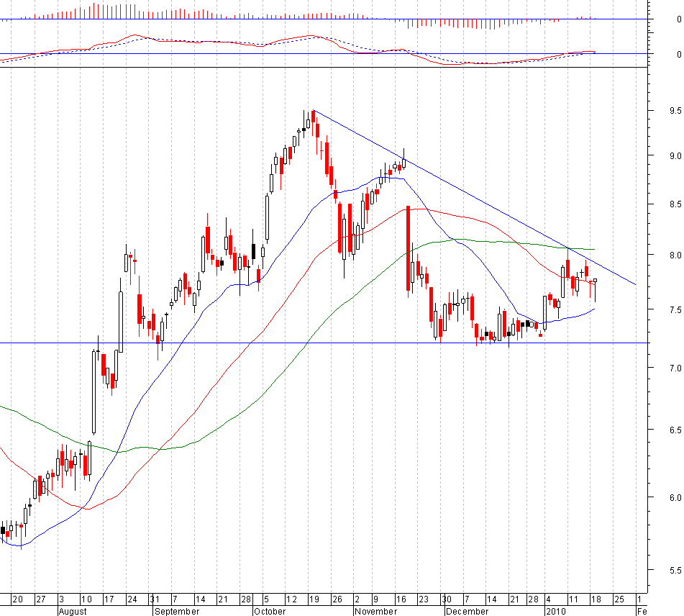
Task: Click the date label 17
Action: click(x=109, y=599)
